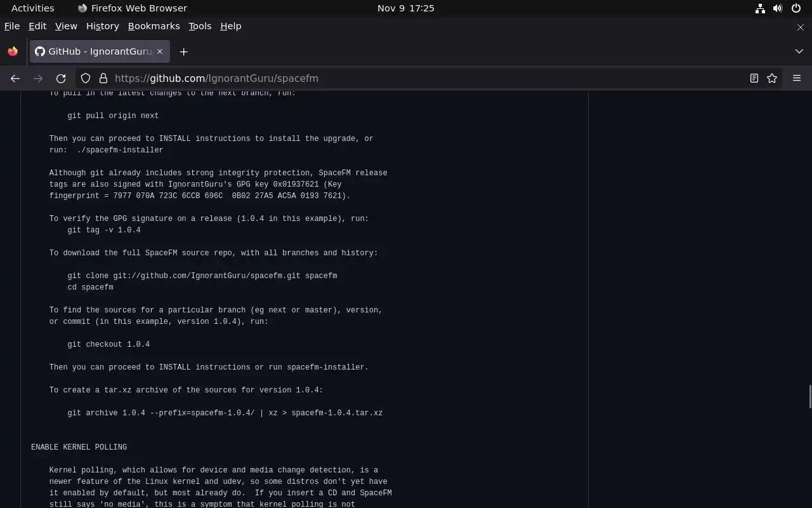812x508 pixels.
Task: Click the 'git tag -v 1.0.4' command
Action: (104, 230)
